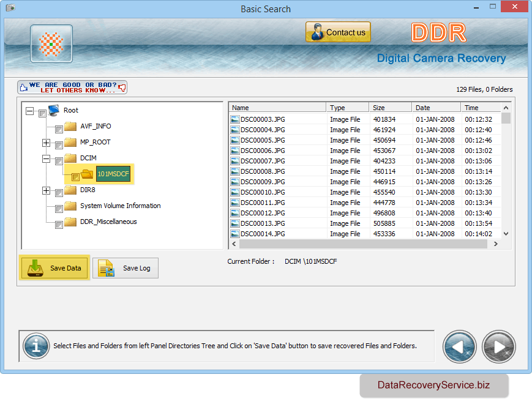Select the DIR8 folder icon

click(70, 190)
